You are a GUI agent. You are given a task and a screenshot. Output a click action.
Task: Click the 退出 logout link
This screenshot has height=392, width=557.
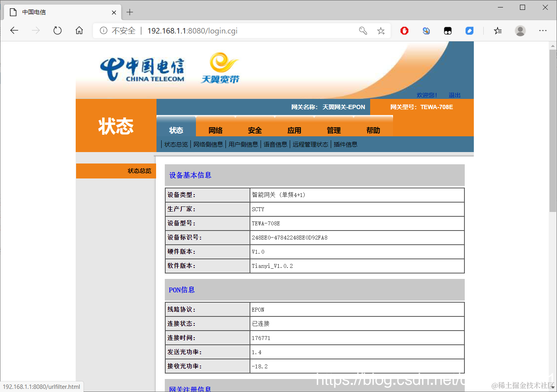454,95
